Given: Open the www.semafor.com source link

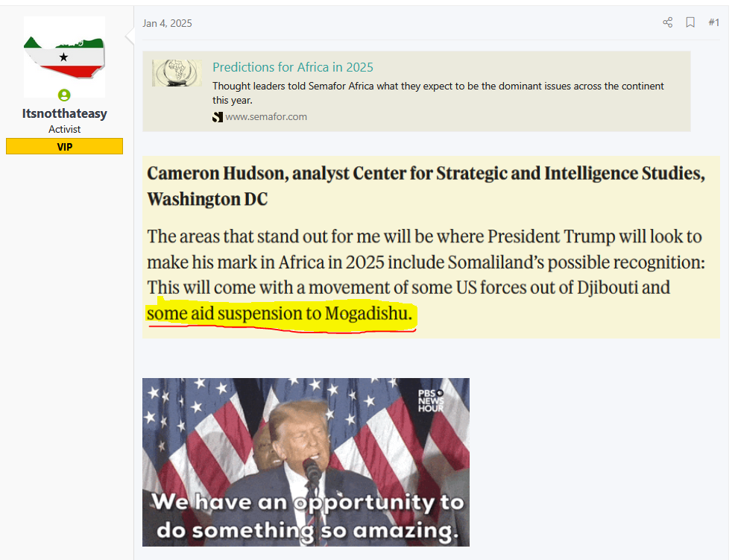Looking at the screenshot, I should point(266,117).
